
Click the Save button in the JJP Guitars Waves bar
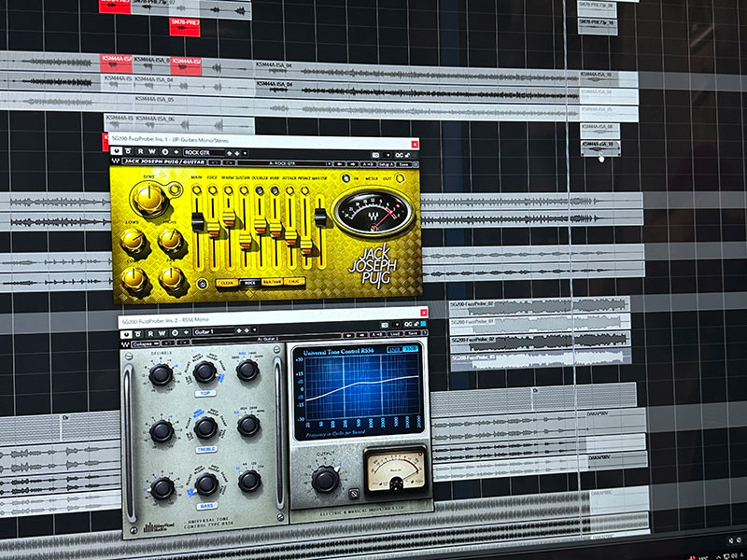[x=404, y=164]
